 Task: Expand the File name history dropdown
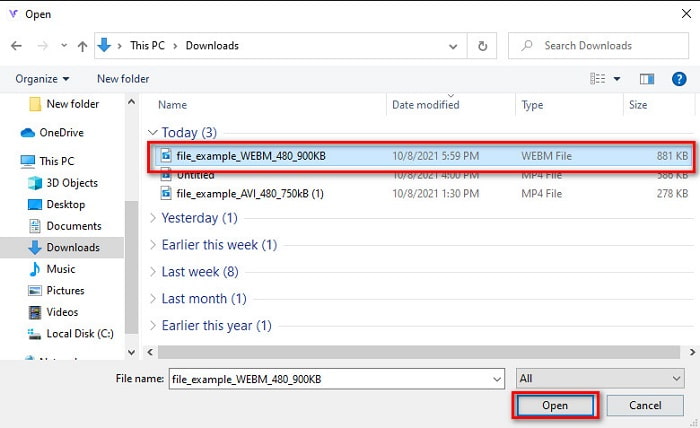pyautogui.click(x=497, y=378)
